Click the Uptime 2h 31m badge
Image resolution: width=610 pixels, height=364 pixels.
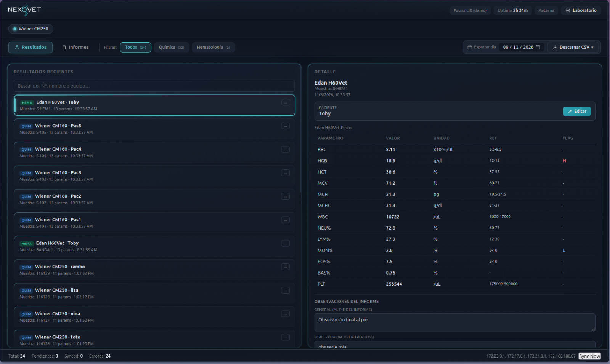click(x=512, y=10)
